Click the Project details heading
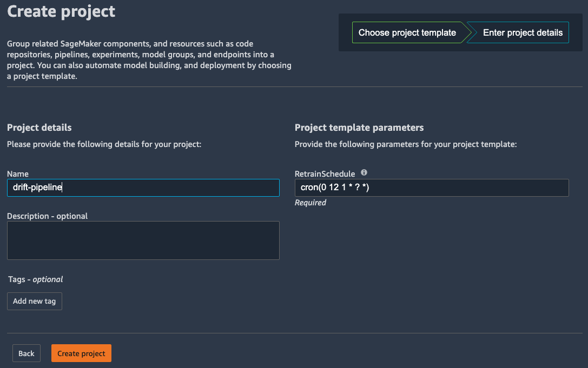This screenshot has height=368, width=588. click(39, 128)
